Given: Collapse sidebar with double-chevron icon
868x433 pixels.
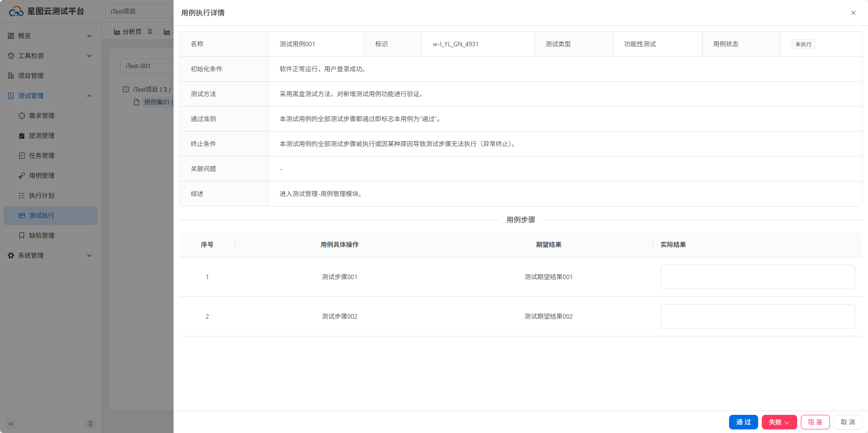Looking at the screenshot, I should pyautogui.click(x=11, y=424).
